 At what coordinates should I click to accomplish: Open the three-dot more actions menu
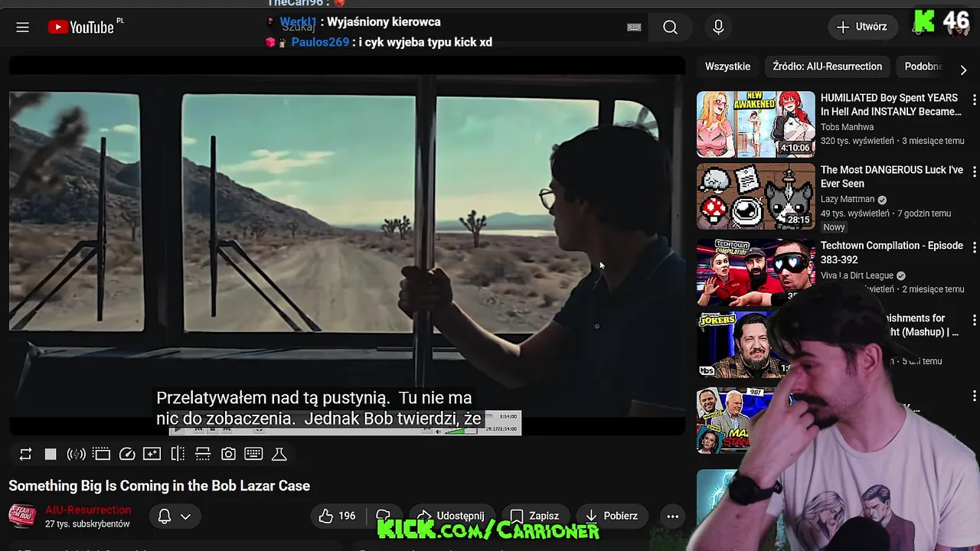pyautogui.click(x=672, y=516)
